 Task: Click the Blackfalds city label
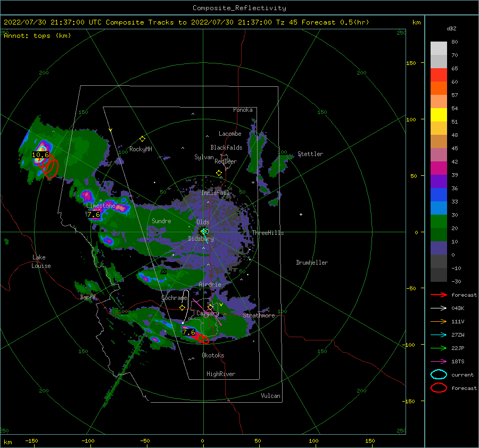pos(226,148)
